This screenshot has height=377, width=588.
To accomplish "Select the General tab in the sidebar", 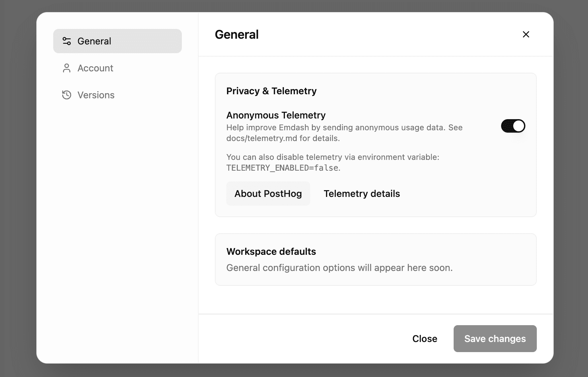I will [94, 41].
